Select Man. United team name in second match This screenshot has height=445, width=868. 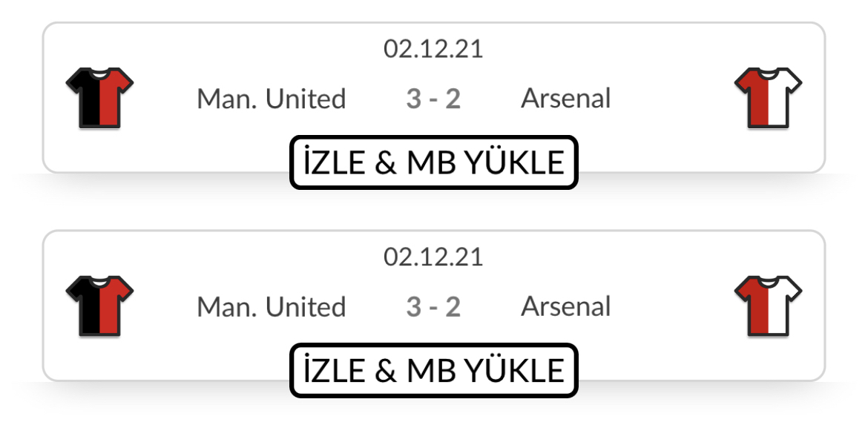[x=272, y=307]
